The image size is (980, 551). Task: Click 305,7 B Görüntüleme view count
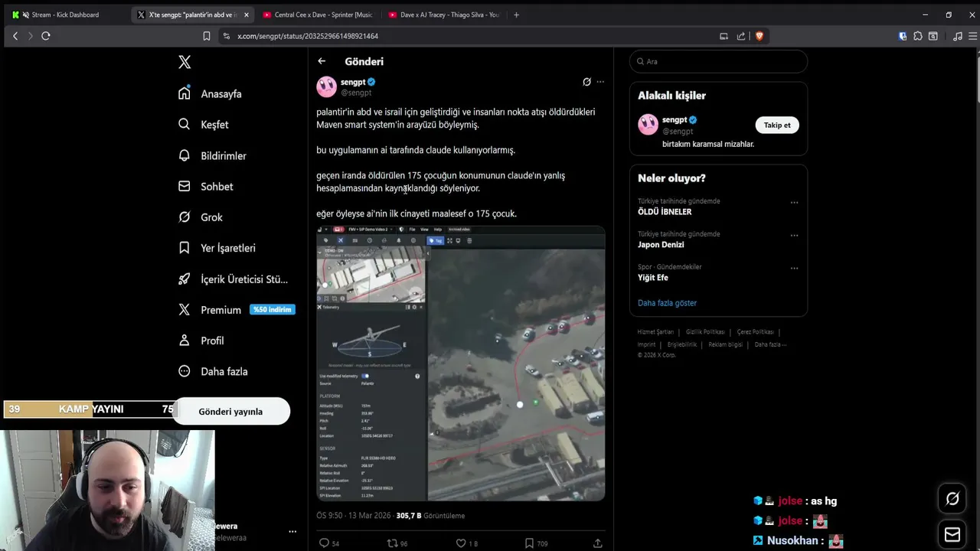point(430,516)
